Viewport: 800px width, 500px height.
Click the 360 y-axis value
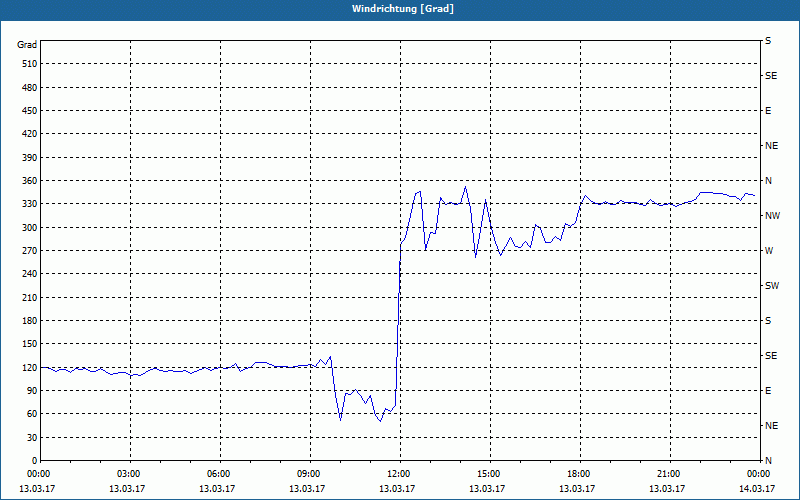click(x=30, y=181)
